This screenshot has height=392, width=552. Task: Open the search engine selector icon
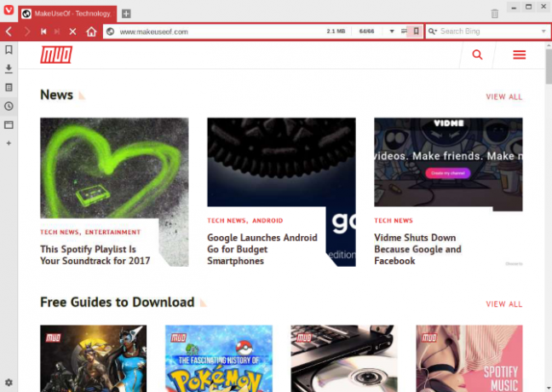(x=433, y=32)
